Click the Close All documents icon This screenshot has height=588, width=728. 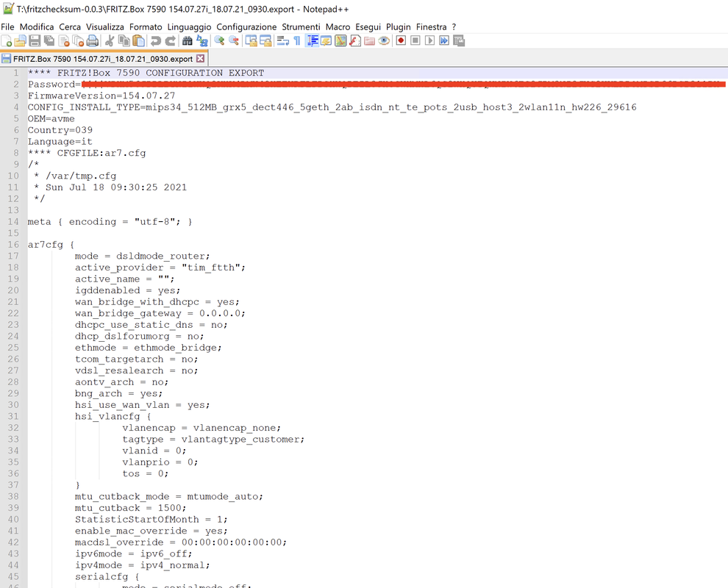point(79,41)
